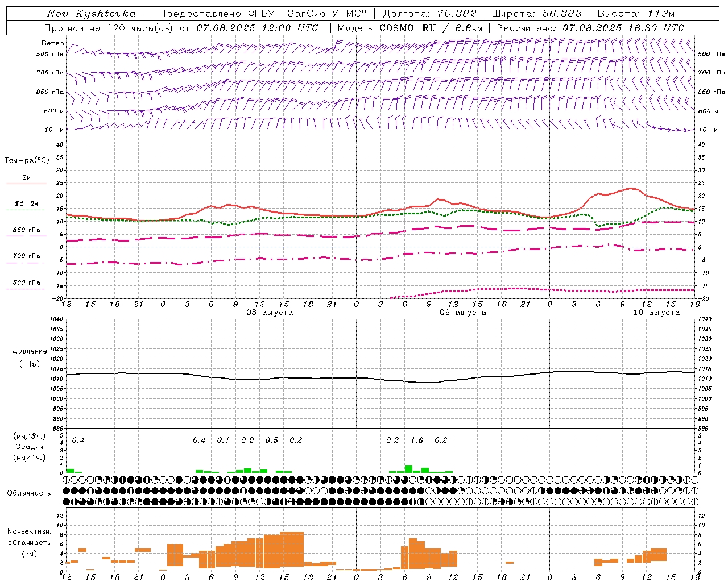The width and height of the screenshot is (728, 582).
Task: Click the red line under the 2м legend
Action: coord(26,184)
